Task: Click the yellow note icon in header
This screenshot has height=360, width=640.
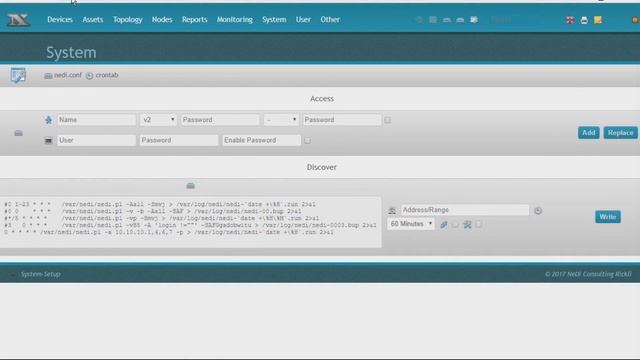Action: point(598,20)
